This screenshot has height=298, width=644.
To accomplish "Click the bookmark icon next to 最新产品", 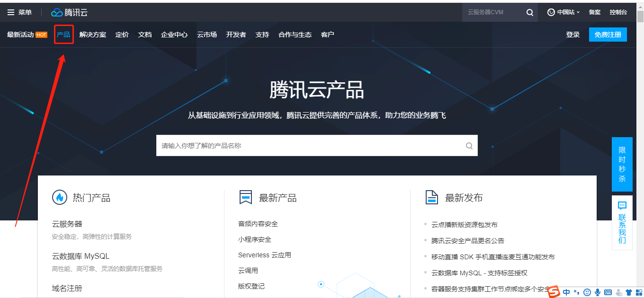I will pos(245,197).
